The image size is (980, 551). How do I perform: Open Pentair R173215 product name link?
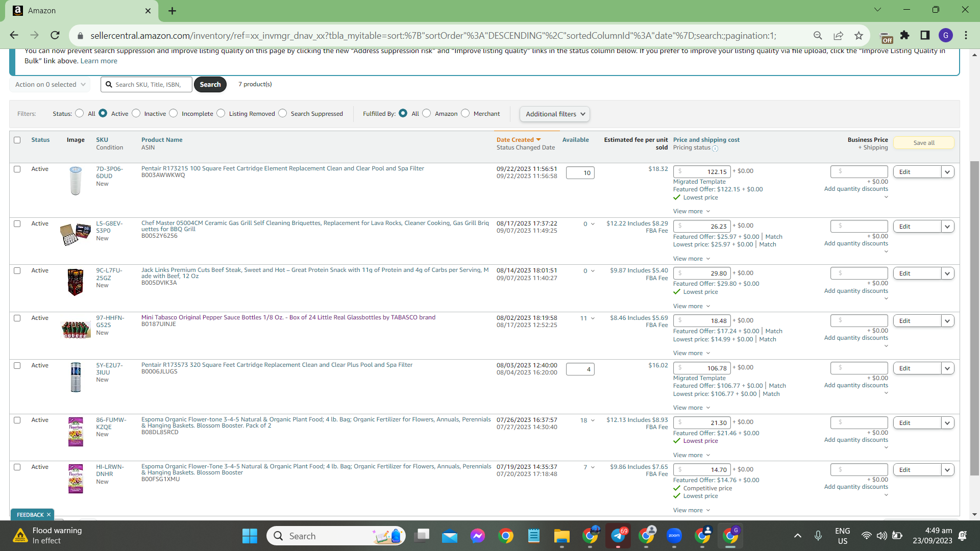[283, 168]
